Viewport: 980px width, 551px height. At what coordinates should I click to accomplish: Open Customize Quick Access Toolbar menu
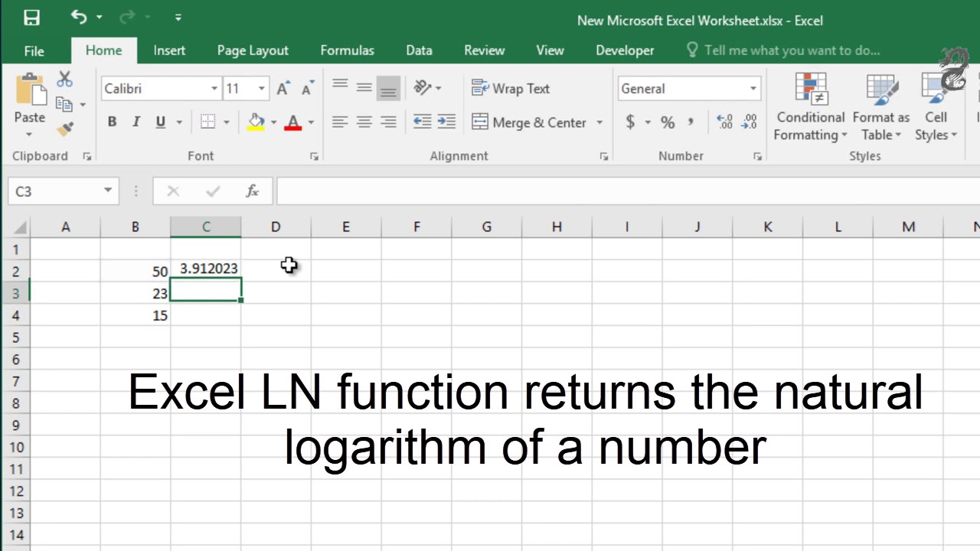pos(178,17)
